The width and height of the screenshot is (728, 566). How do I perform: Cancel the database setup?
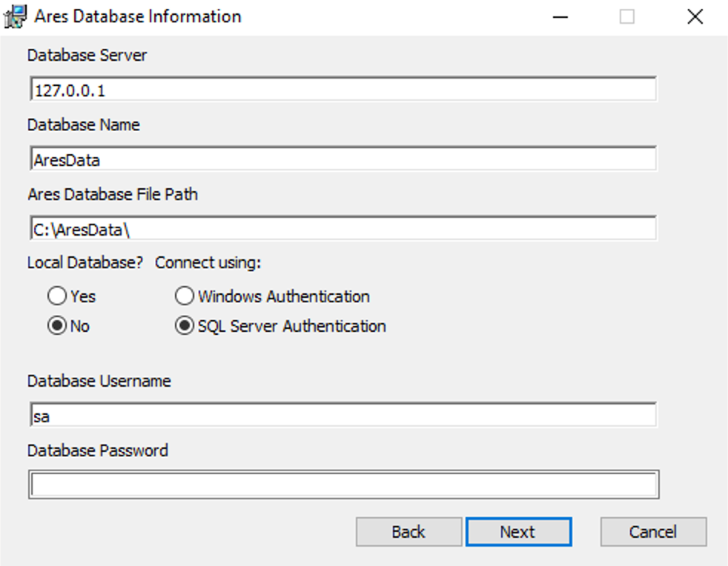(652, 531)
